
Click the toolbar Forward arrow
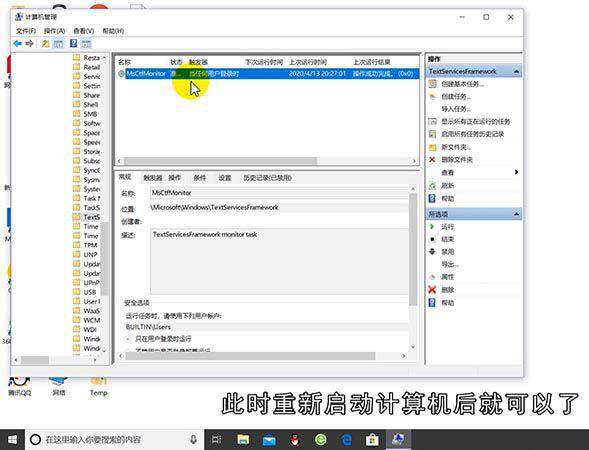point(29,44)
